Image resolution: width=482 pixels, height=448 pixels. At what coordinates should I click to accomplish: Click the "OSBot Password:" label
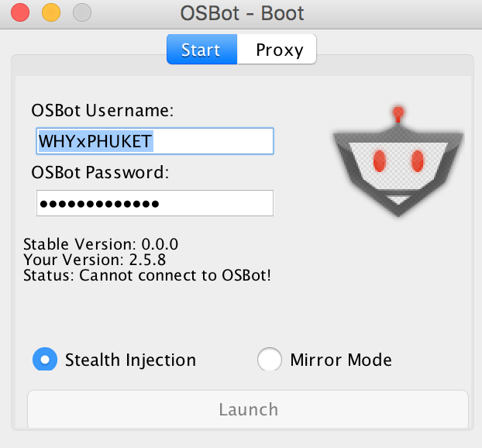pyautogui.click(x=100, y=172)
